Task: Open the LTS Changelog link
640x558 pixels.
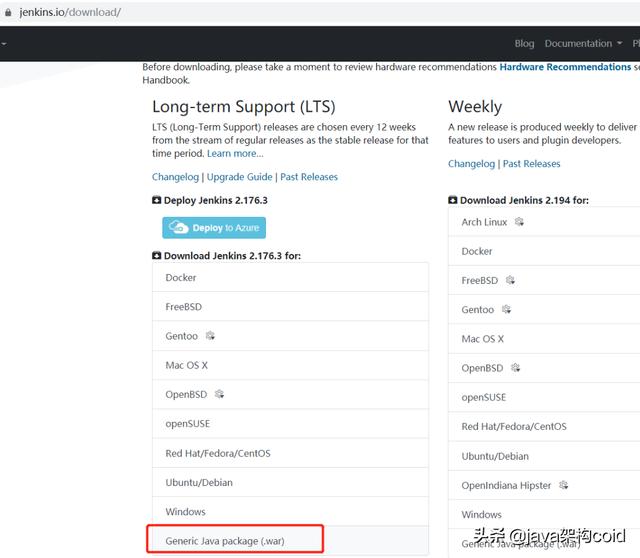Action: [x=175, y=177]
